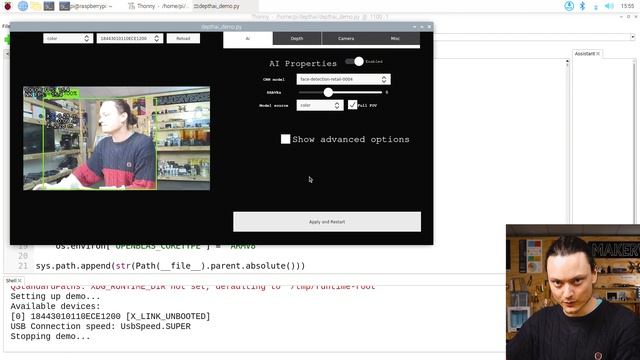Click code line 21 sys.path.append
This screenshot has height=360, width=640.
(170, 266)
